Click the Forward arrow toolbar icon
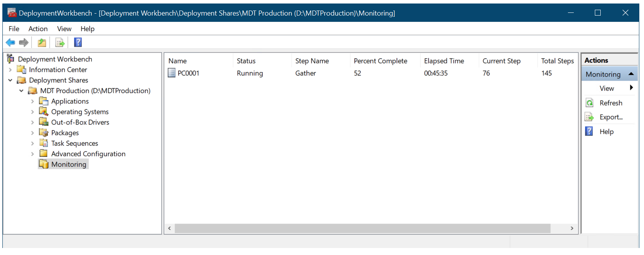Viewport: 644px width, 255px height. click(x=24, y=42)
